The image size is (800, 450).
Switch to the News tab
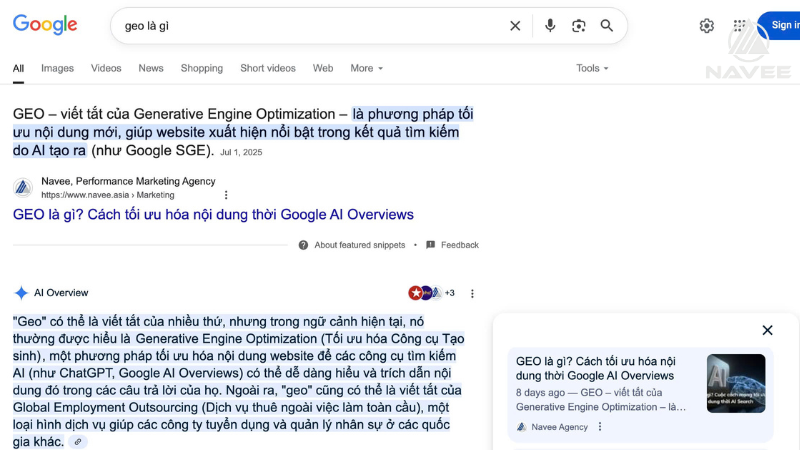click(x=151, y=68)
